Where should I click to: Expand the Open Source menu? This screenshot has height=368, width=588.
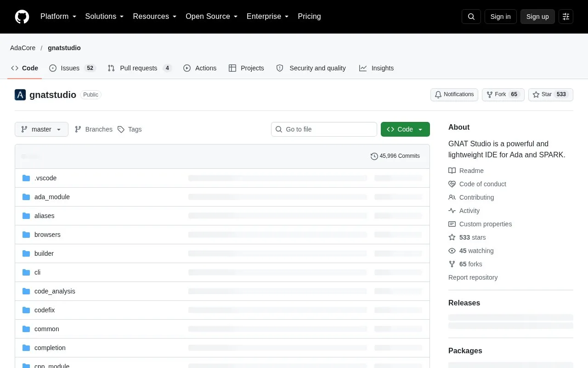pyautogui.click(x=212, y=17)
